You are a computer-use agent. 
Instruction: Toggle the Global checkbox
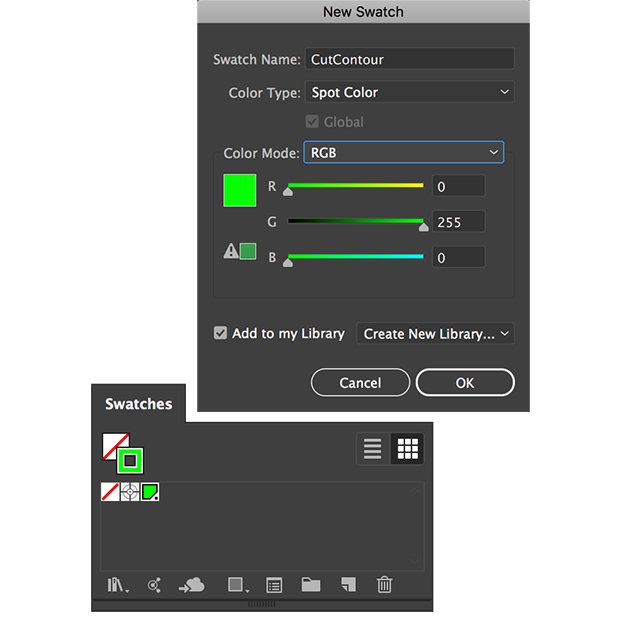click(x=312, y=121)
